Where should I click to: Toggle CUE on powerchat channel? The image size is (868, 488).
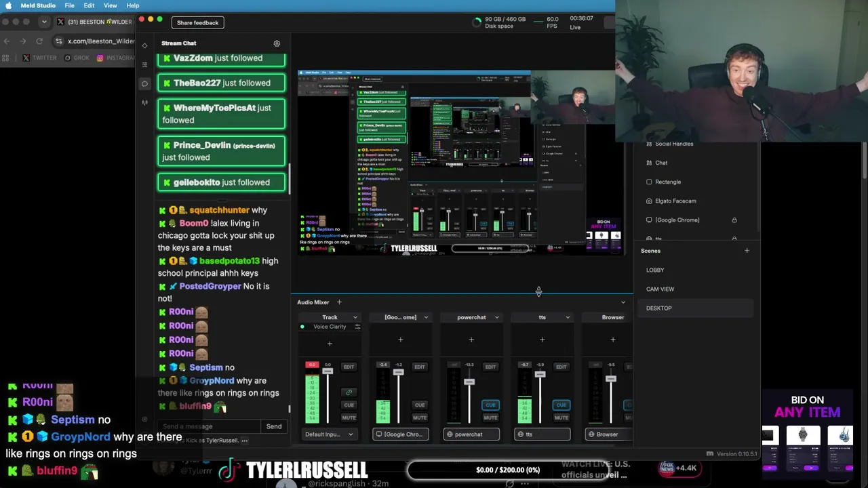(490, 405)
